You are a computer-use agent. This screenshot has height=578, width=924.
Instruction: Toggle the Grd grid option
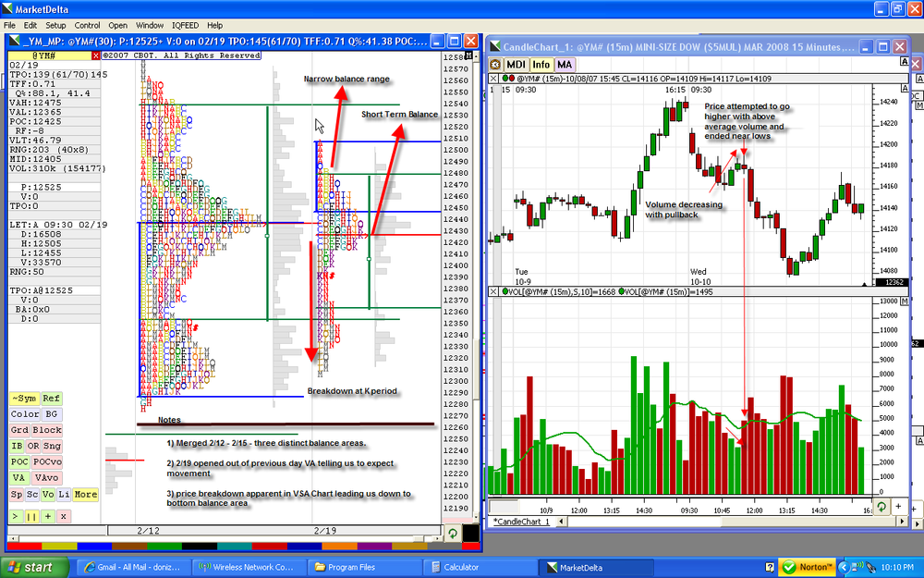(19, 431)
